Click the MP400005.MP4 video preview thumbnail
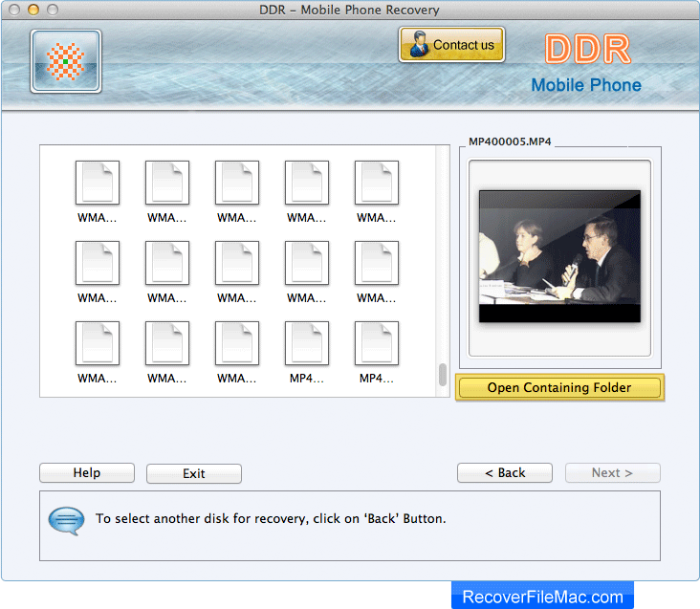700x609 pixels. point(559,256)
